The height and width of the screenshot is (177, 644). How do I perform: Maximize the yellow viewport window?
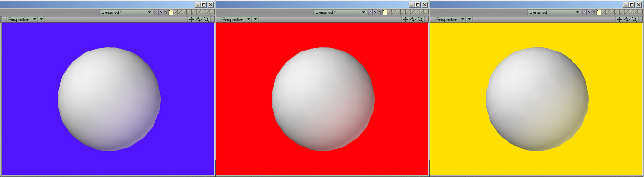(x=632, y=5)
